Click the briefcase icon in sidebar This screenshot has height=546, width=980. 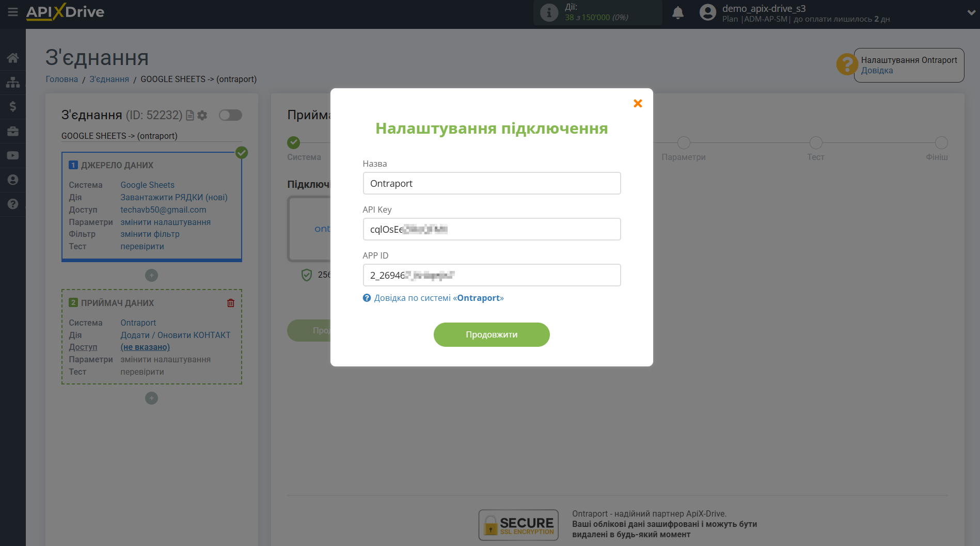[x=13, y=131]
